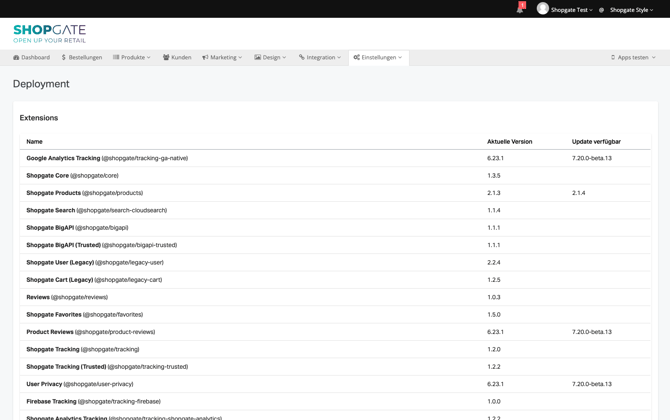Viewport: 670px width, 420px height.
Task: Expand the Produkte menu chevron
Action: pos(149,58)
